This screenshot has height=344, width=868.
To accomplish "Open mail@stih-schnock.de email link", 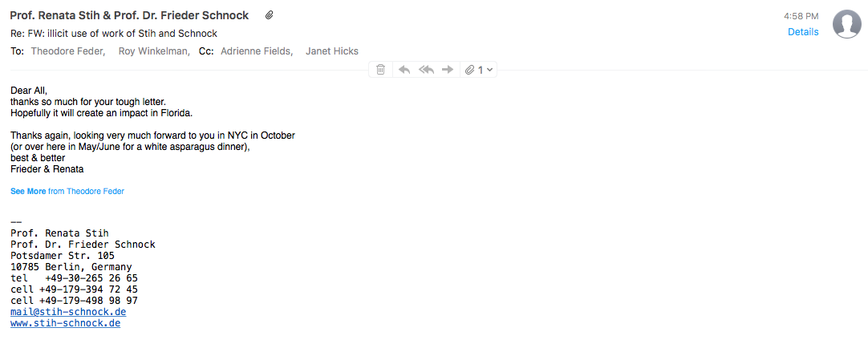I will pyautogui.click(x=68, y=312).
